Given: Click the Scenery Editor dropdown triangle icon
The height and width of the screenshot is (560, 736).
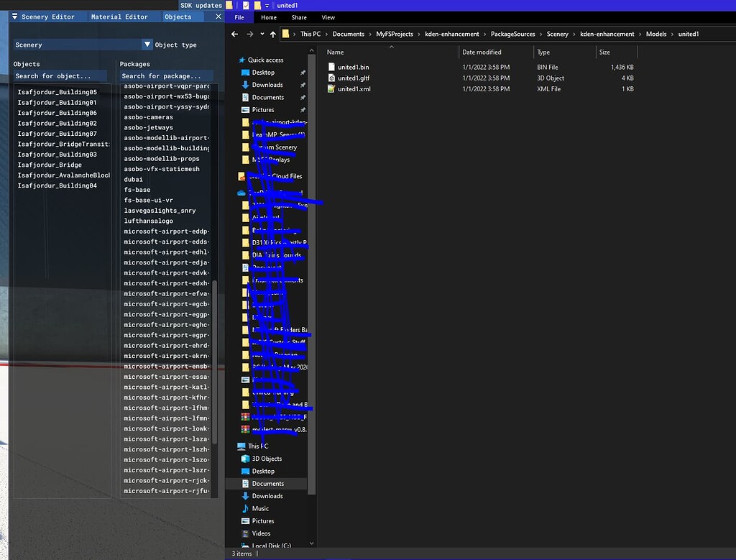Looking at the screenshot, I should tap(15, 17).
